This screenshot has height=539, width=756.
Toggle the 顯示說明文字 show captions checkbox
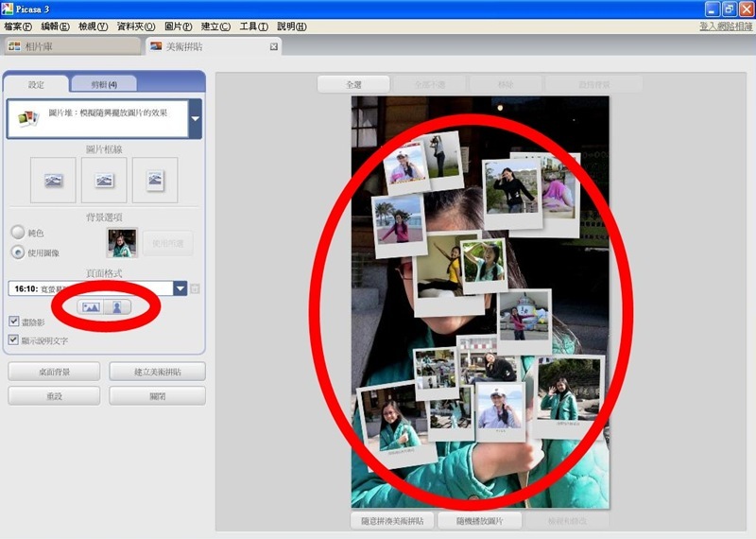(x=14, y=339)
